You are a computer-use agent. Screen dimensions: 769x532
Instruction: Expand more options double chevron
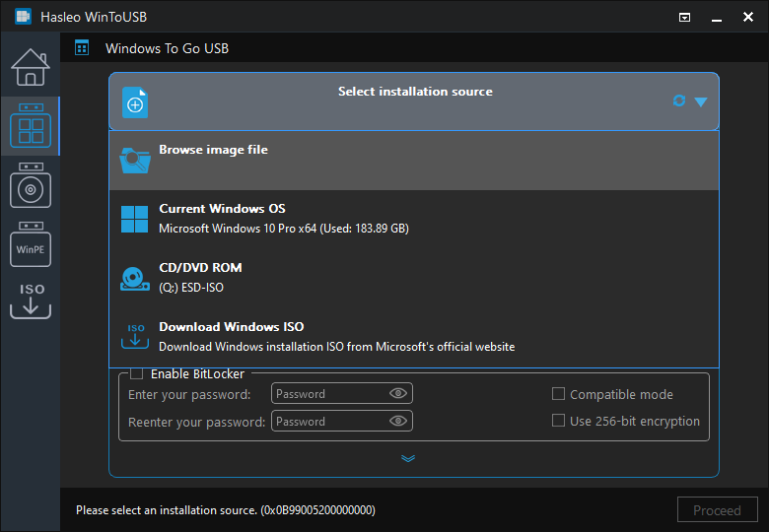click(408, 458)
